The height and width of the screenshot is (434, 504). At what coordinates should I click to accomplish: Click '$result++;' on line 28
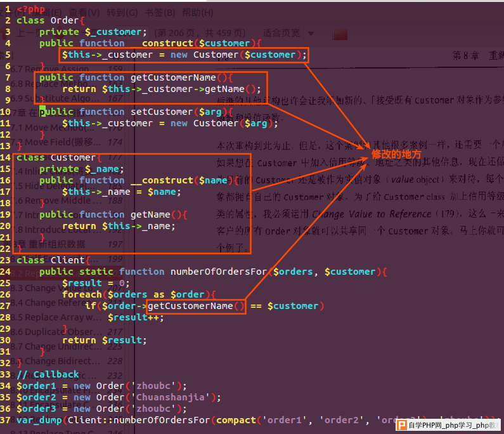point(136,317)
